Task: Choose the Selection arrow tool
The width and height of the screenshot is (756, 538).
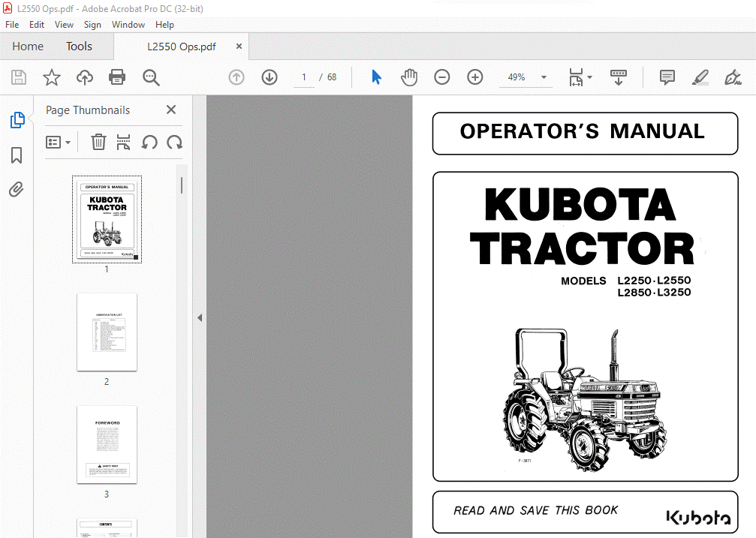Action: coord(377,77)
